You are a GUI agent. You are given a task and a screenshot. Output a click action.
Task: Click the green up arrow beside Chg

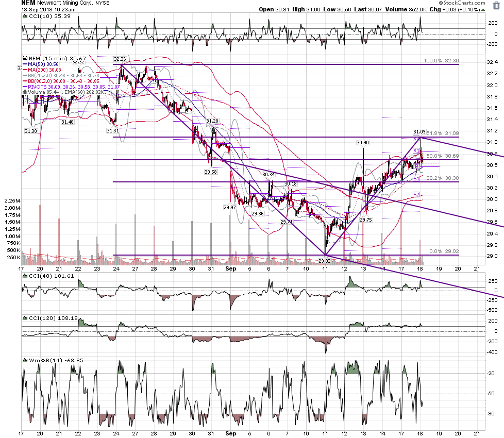(x=483, y=10)
